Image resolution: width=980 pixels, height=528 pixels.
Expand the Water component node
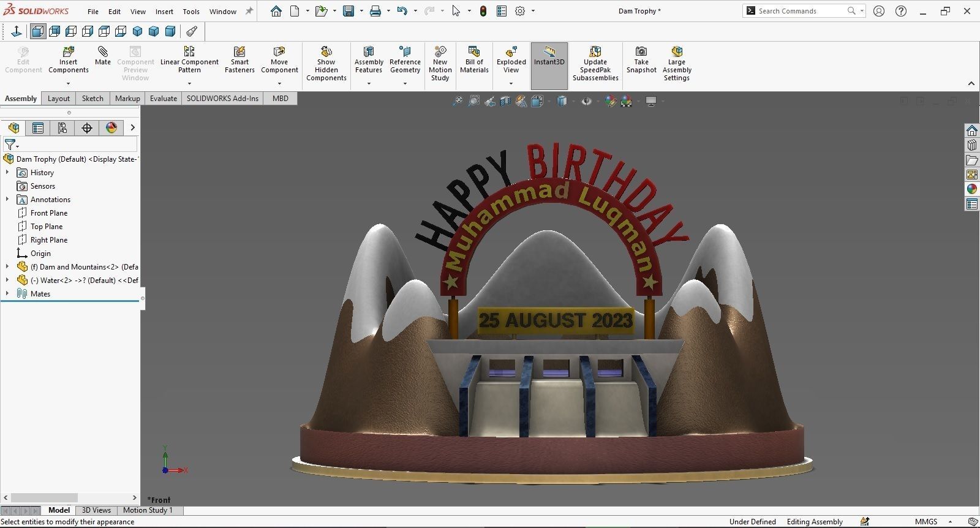click(x=7, y=281)
